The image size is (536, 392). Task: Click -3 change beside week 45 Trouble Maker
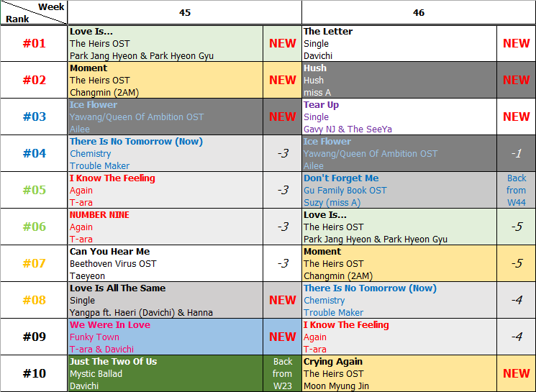click(x=282, y=153)
